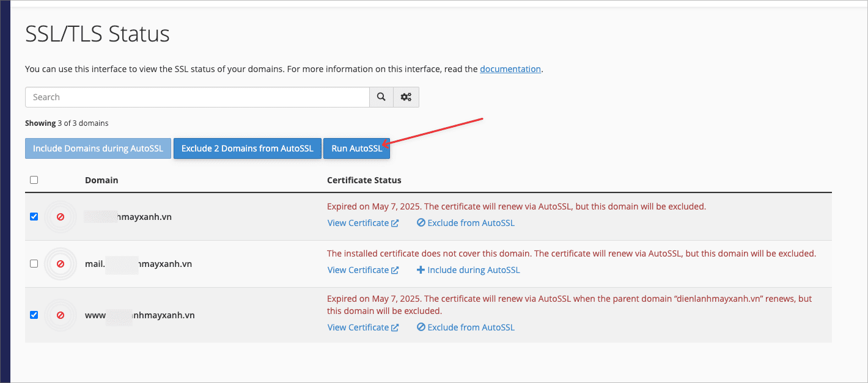Click the exclude icon in the www domain row
Screen dimensions: 868x383
pyautogui.click(x=421, y=327)
